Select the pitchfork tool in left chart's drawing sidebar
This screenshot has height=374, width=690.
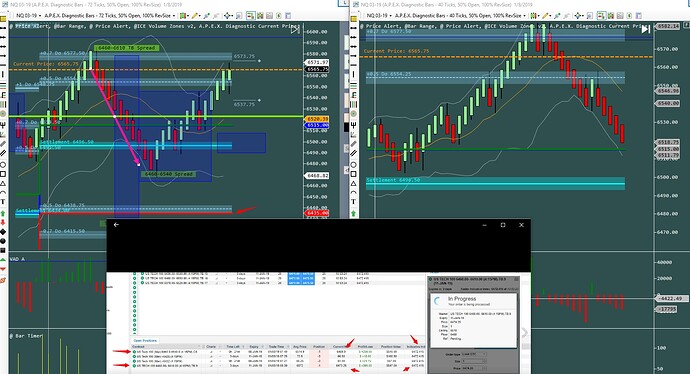(3, 125)
